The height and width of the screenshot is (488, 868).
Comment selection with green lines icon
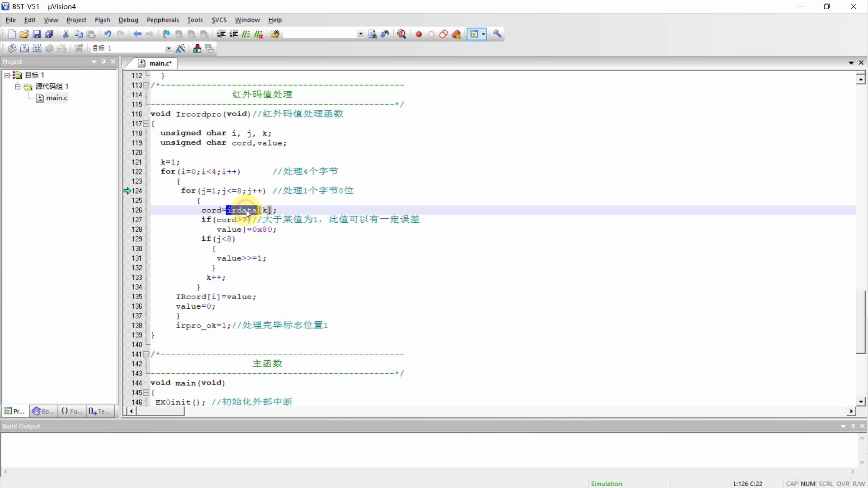coord(246,34)
